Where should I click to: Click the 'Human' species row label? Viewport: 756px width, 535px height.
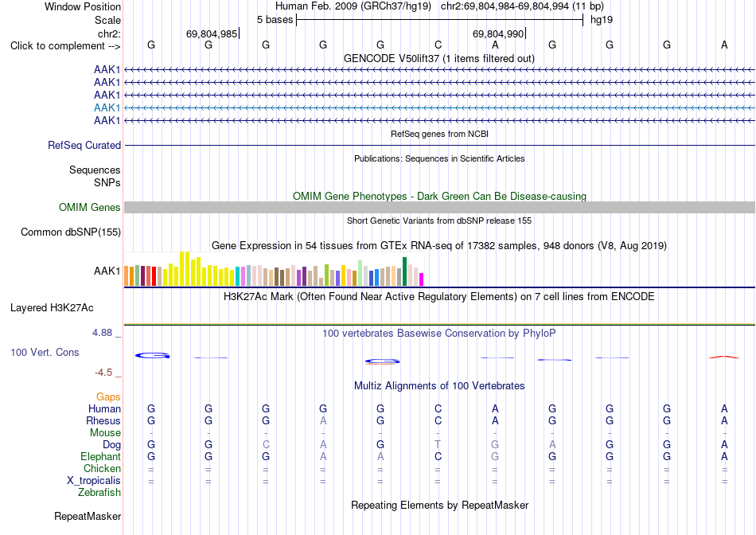click(104, 408)
